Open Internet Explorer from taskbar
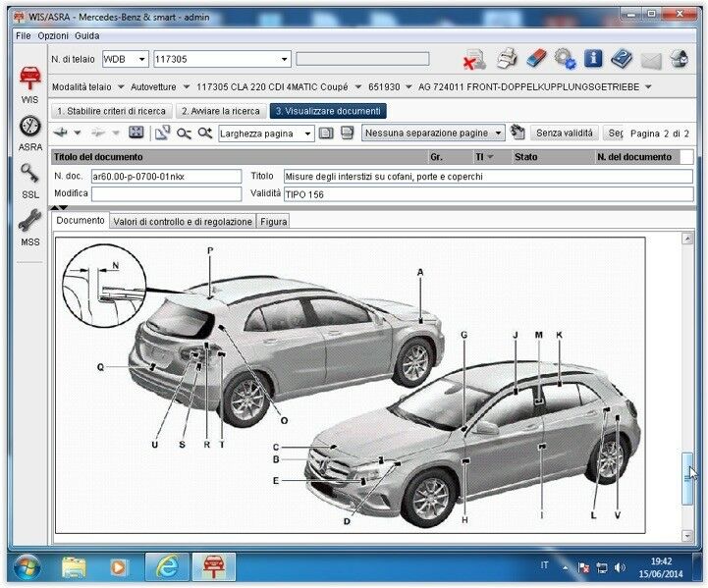The height and width of the screenshot is (588, 708). click(167, 566)
